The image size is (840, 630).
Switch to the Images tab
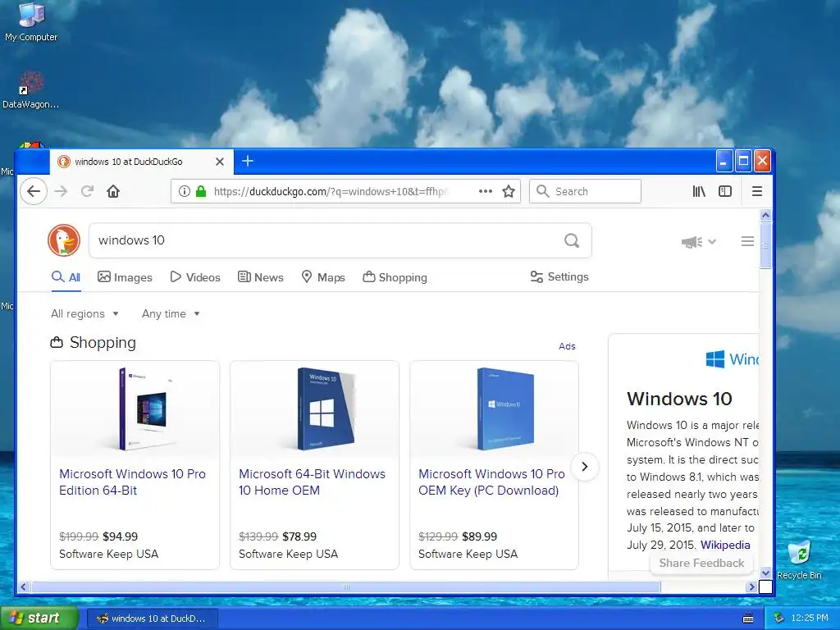click(x=125, y=277)
